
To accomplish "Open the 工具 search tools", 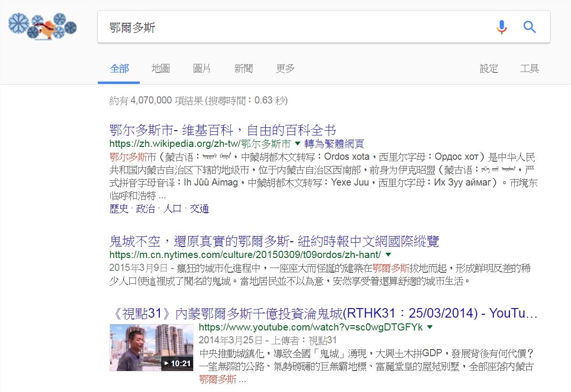I will click(529, 69).
